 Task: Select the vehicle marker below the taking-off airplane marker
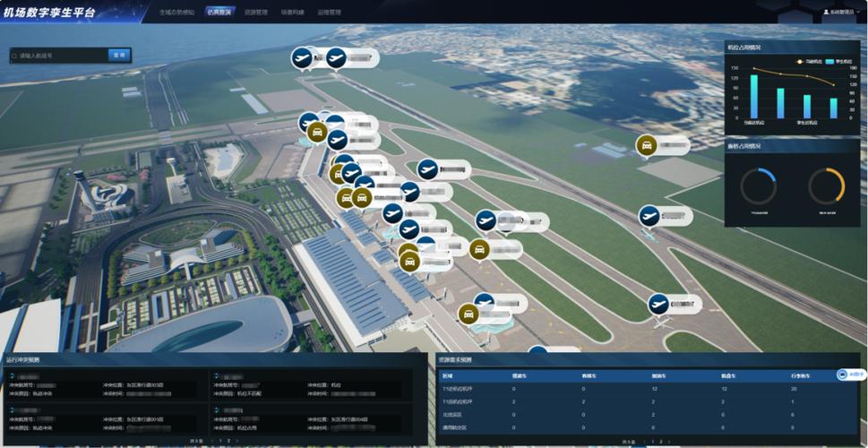(479, 249)
